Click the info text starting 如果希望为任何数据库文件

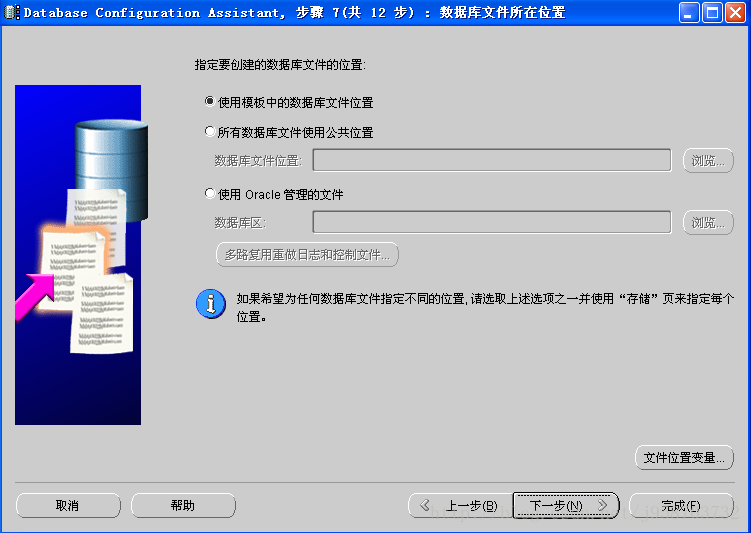pos(485,307)
